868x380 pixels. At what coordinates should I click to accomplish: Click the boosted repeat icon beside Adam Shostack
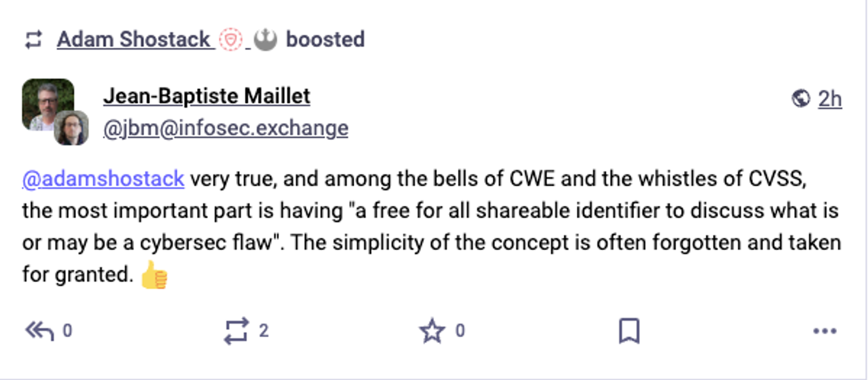[x=34, y=40]
